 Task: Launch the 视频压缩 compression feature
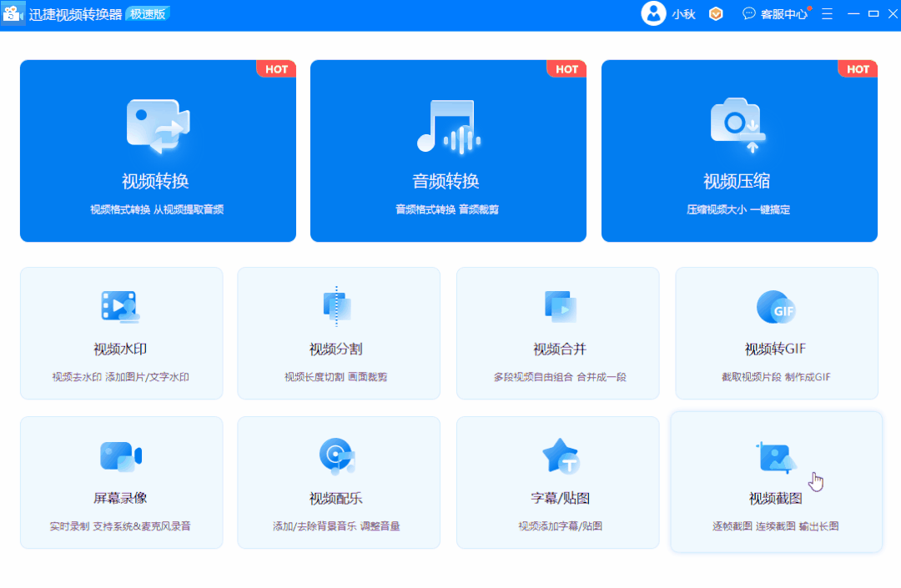click(738, 150)
